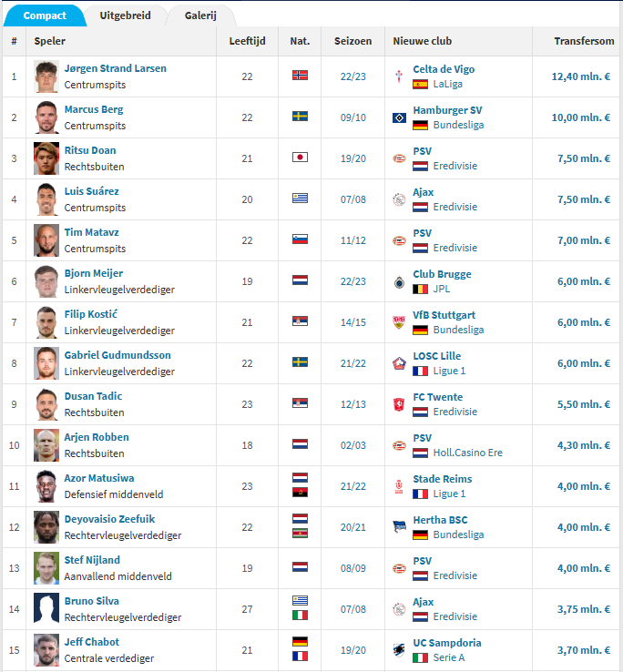Click the Norwegian flag for Strand Larsen
The image size is (623, 672).
point(300,76)
